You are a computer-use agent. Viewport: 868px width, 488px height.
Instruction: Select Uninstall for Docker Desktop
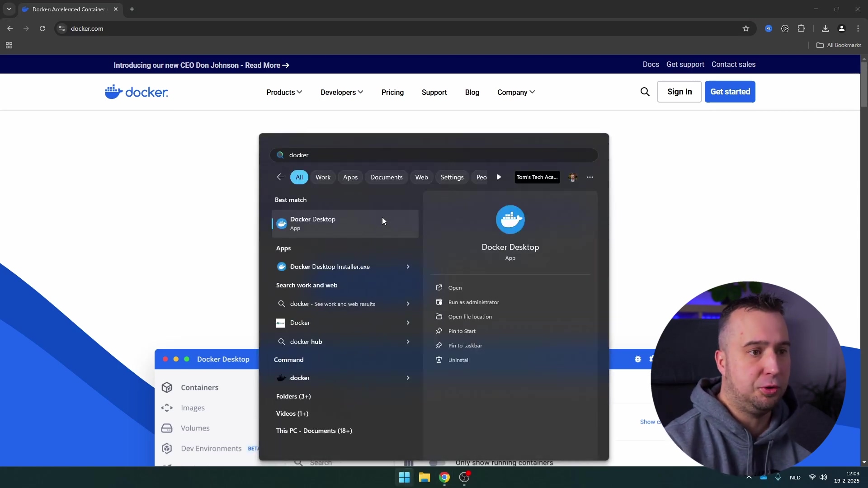pyautogui.click(x=459, y=360)
